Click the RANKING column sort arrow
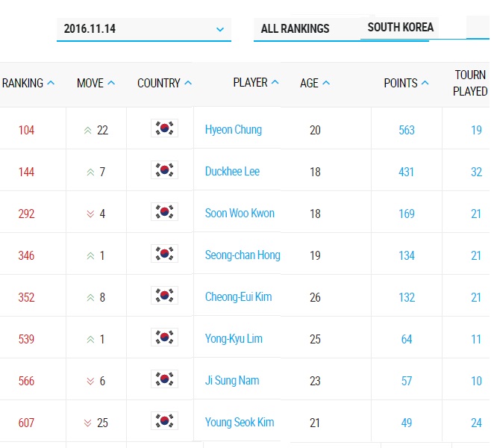 (51, 83)
